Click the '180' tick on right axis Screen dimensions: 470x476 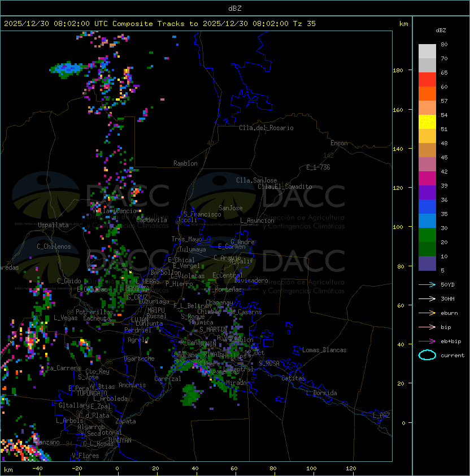pos(398,70)
